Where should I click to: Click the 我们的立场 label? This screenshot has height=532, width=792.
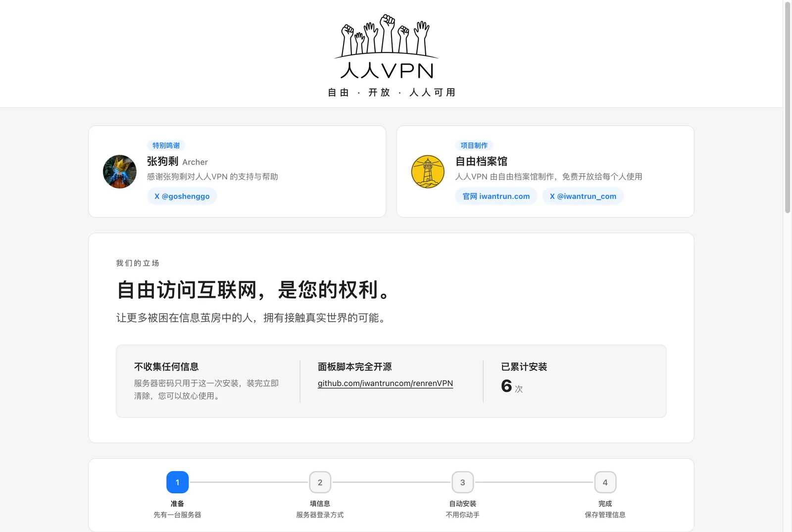[138, 263]
